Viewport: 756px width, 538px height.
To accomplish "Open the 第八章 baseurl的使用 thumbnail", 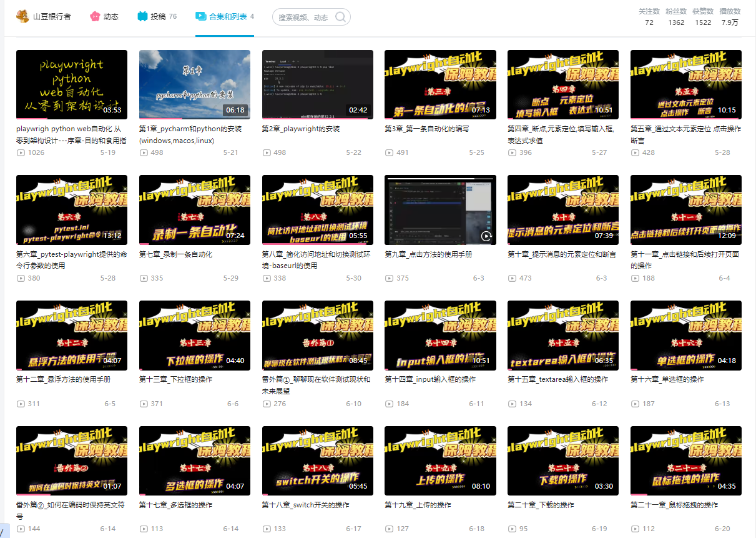I will (x=318, y=210).
